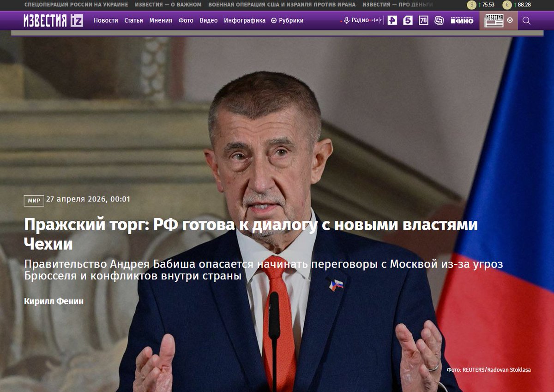
Task: Go to the Мнения section
Action: click(161, 20)
